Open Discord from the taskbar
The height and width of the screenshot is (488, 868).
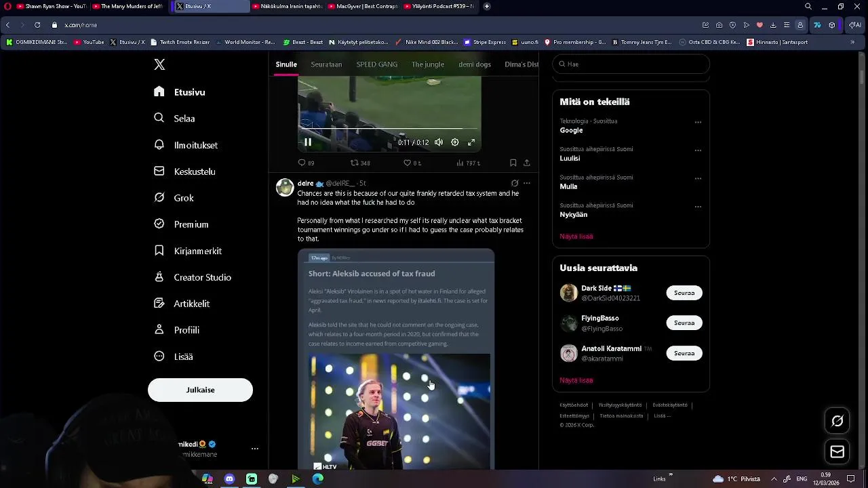[229, 479]
